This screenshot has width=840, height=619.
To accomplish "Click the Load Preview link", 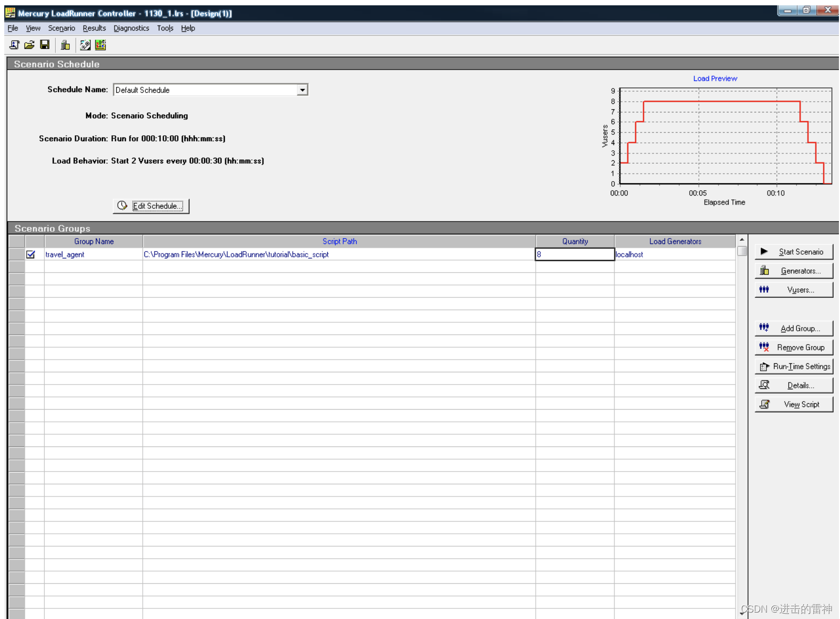I will (x=715, y=78).
